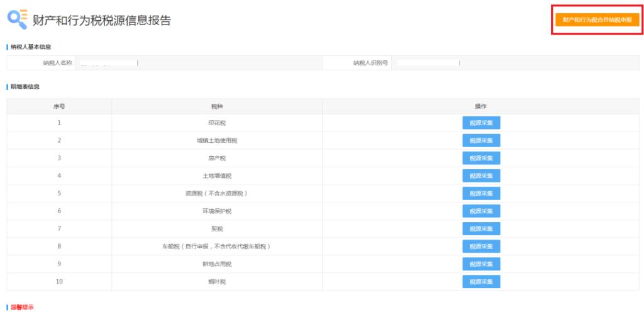Click the 操作 column header
The width and height of the screenshot is (644, 312).
point(481,106)
